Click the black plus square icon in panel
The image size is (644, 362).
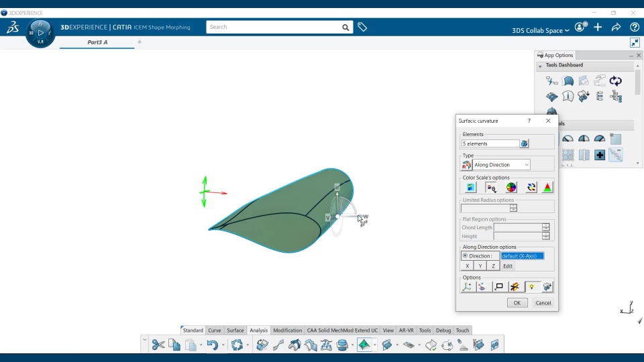coord(600,155)
